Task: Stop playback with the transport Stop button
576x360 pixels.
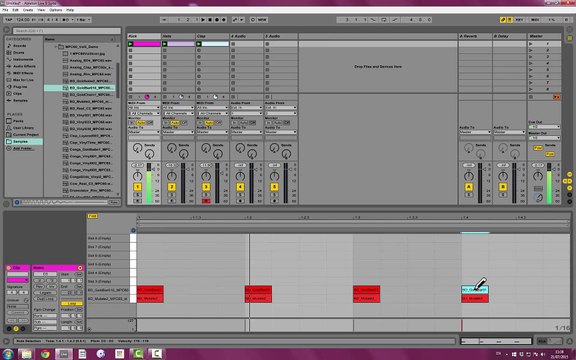Action: coord(210,20)
